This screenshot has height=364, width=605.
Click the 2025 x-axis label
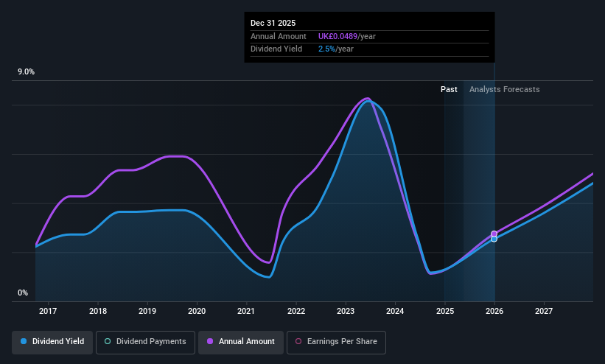coord(445,311)
